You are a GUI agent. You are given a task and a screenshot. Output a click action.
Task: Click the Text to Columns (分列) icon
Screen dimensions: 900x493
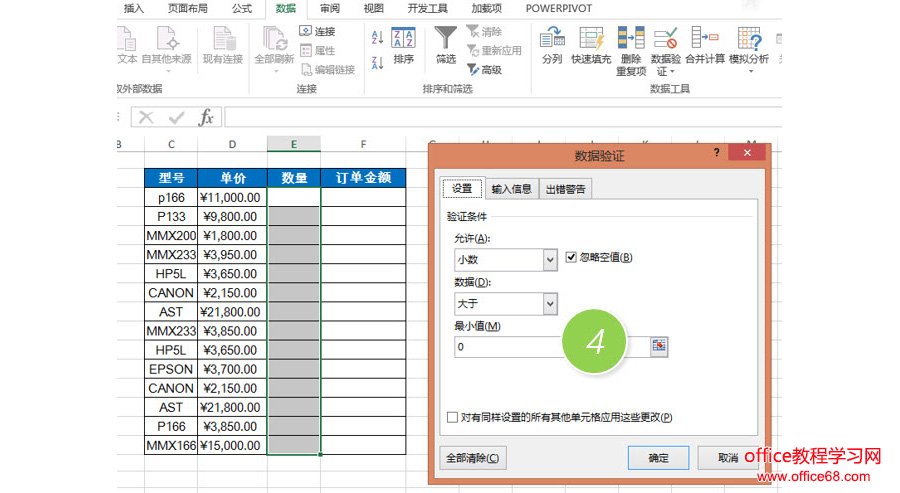[x=552, y=39]
